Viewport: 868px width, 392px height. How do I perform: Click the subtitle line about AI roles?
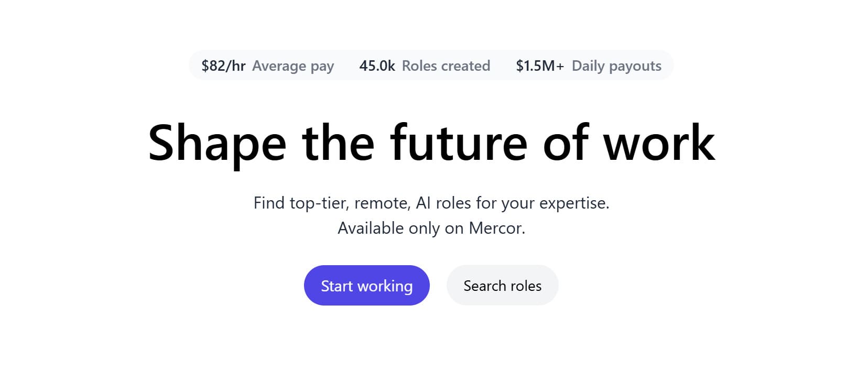(431, 203)
